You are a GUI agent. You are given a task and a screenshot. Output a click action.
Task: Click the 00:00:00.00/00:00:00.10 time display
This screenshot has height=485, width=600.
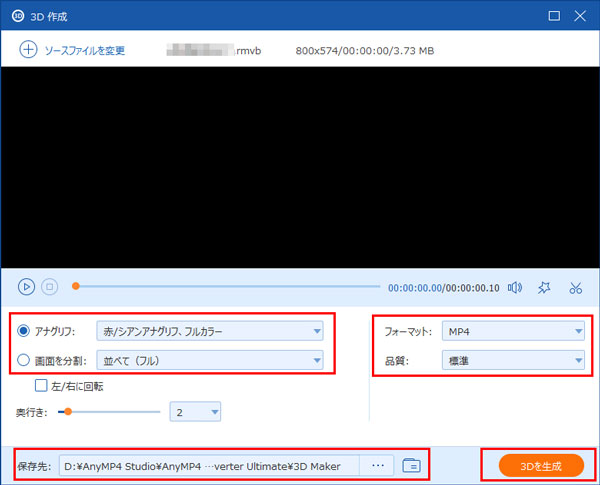click(443, 288)
